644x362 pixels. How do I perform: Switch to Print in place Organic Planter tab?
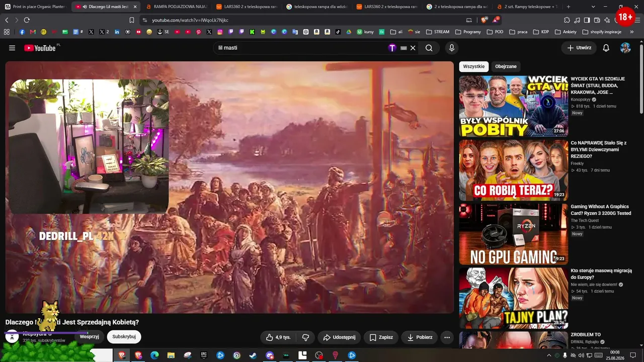coord(35,7)
